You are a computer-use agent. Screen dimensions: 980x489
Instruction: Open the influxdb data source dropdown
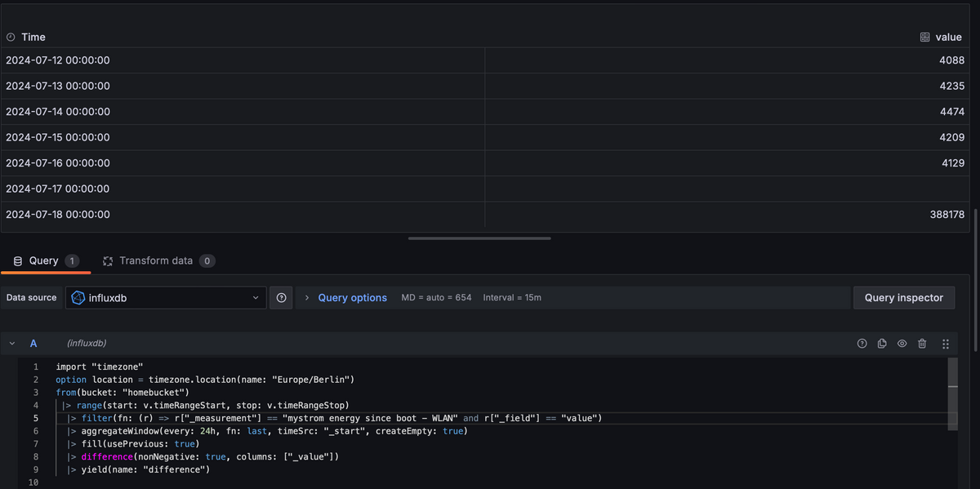167,298
